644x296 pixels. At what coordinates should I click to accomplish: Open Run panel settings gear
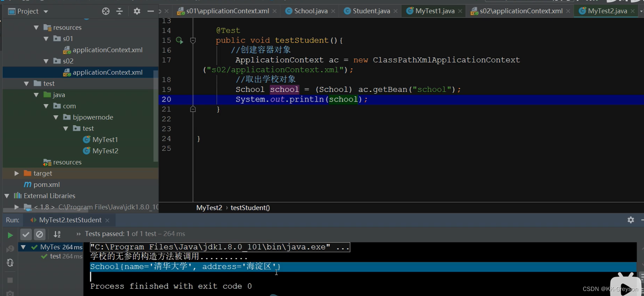pyautogui.click(x=631, y=220)
